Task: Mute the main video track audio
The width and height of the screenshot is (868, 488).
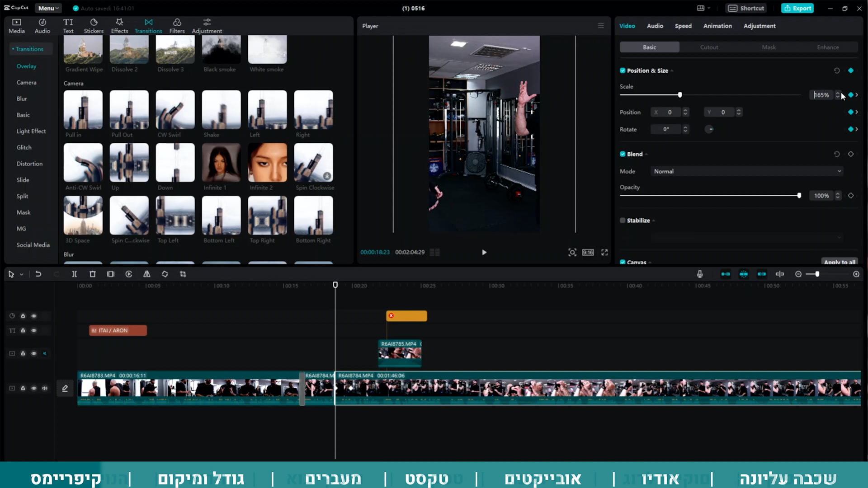Action: point(45,388)
